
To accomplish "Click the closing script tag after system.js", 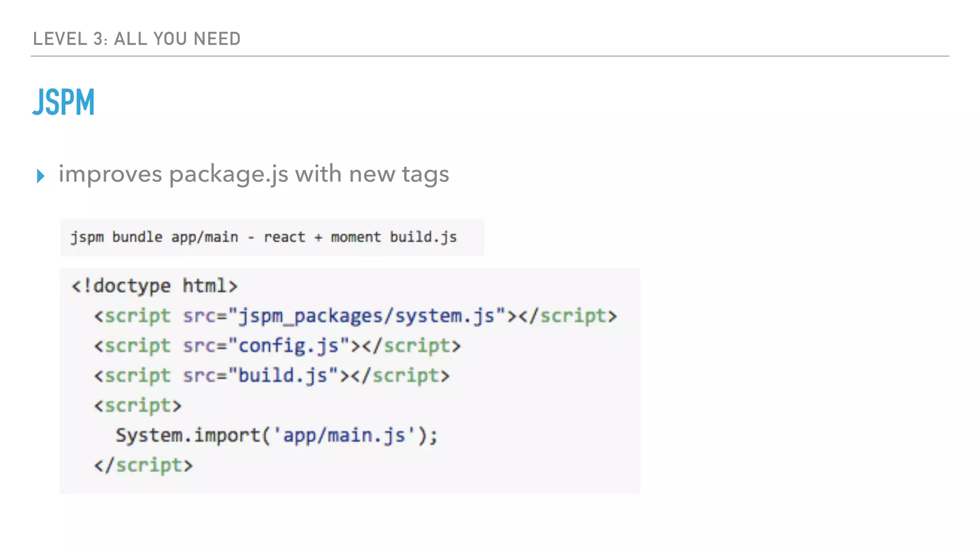I will [568, 316].
